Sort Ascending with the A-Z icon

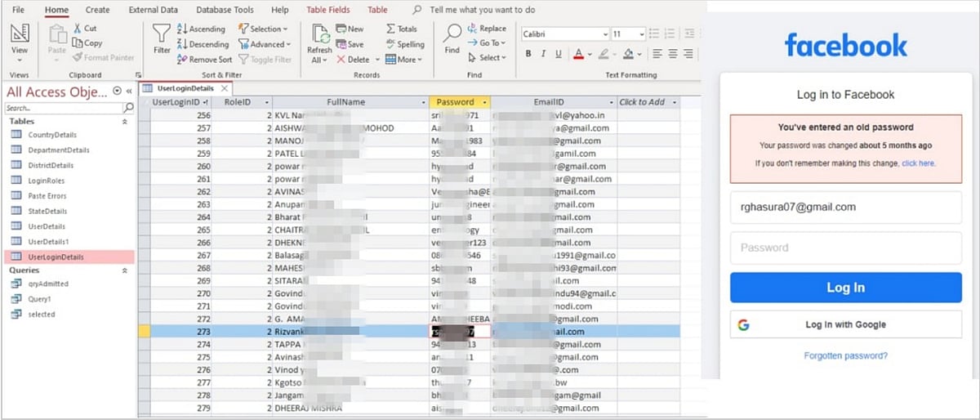(183, 29)
